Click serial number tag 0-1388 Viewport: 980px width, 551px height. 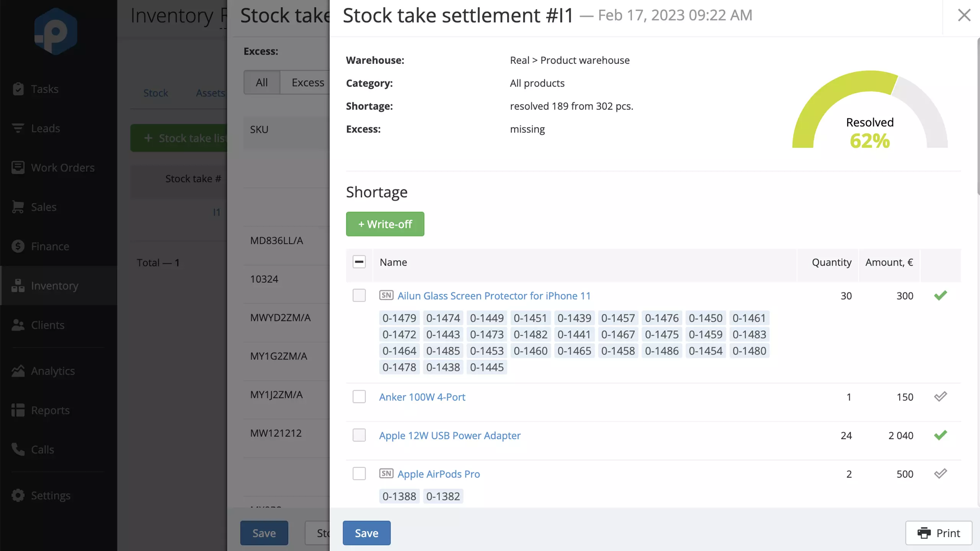[x=399, y=496]
